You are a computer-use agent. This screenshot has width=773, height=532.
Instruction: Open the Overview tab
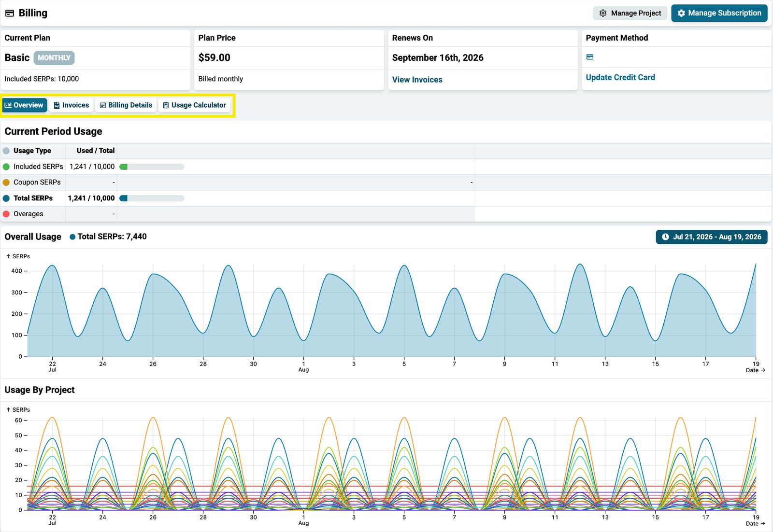24,105
